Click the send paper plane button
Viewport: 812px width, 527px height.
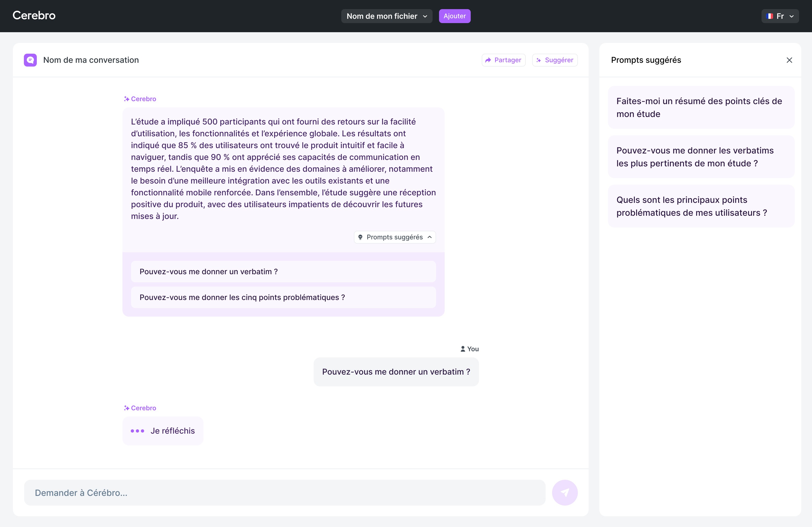[x=565, y=493]
